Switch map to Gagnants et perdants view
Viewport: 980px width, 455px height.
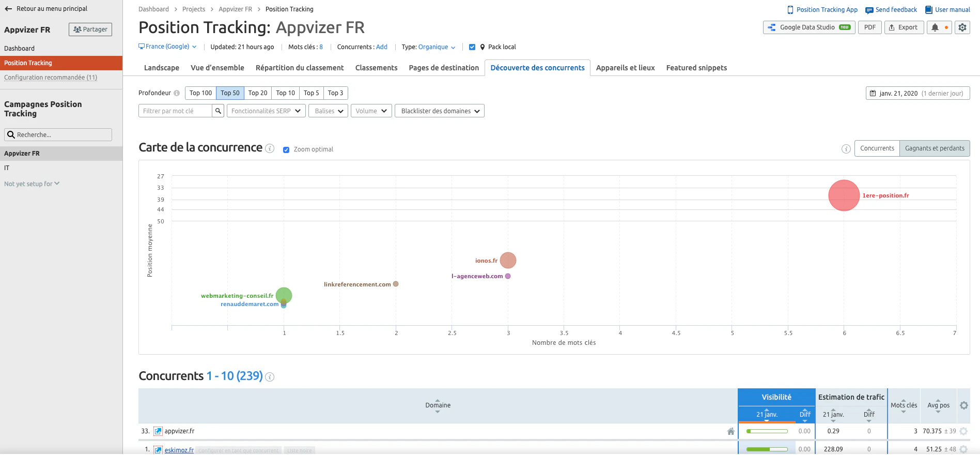(x=935, y=148)
